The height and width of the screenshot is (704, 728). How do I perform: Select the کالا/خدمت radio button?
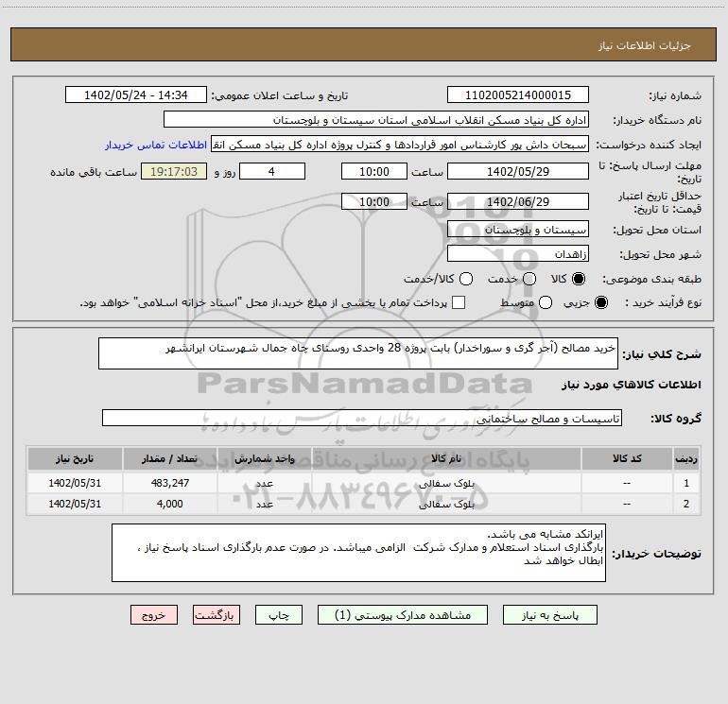click(x=466, y=279)
